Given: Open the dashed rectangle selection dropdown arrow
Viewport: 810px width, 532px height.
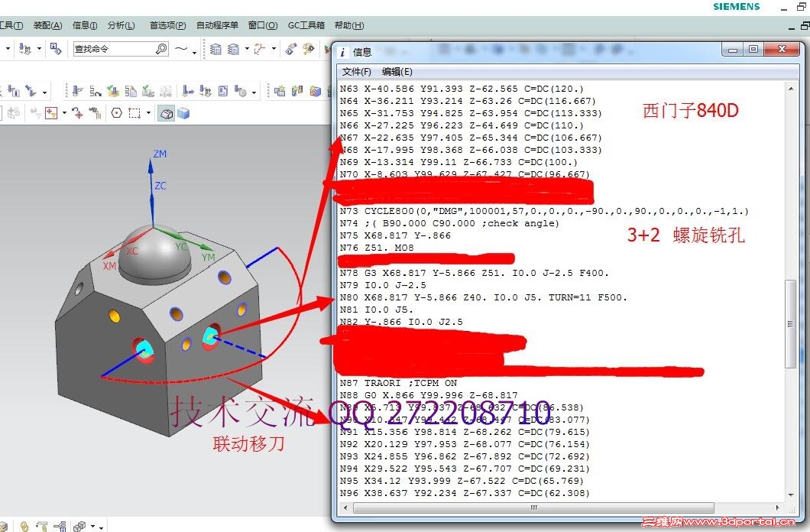Looking at the screenshot, I should (x=149, y=112).
